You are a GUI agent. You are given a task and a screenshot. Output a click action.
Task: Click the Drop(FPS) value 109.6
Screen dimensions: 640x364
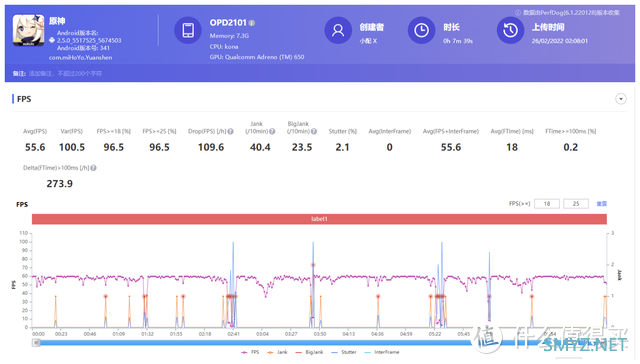[211, 147]
